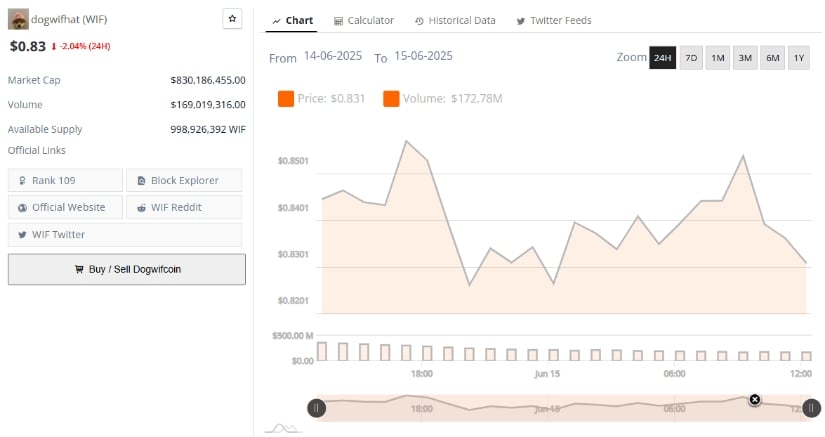The height and width of the screenshot is (437, 825).
Task: Open the Block Explorer link
Action: 184,180
